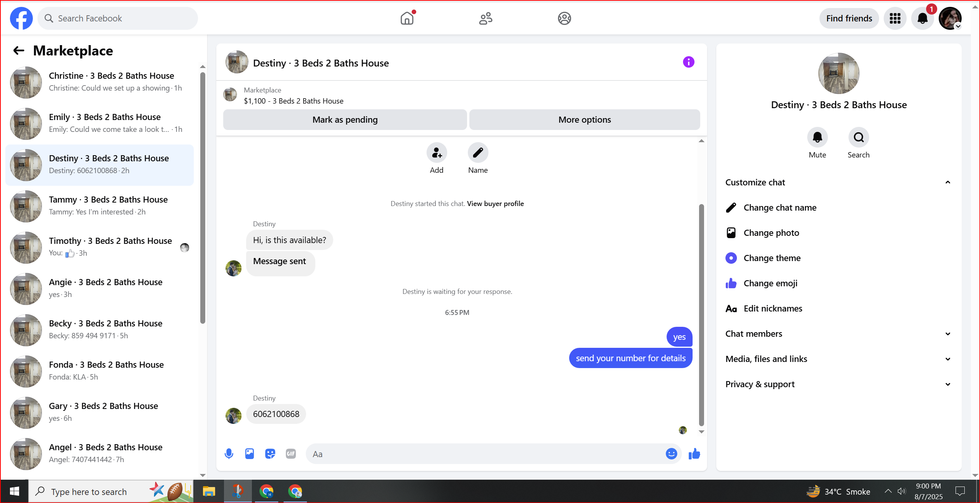The image size is (980, 503).
Task: Select Change chat name option
Action: point(839,208)
